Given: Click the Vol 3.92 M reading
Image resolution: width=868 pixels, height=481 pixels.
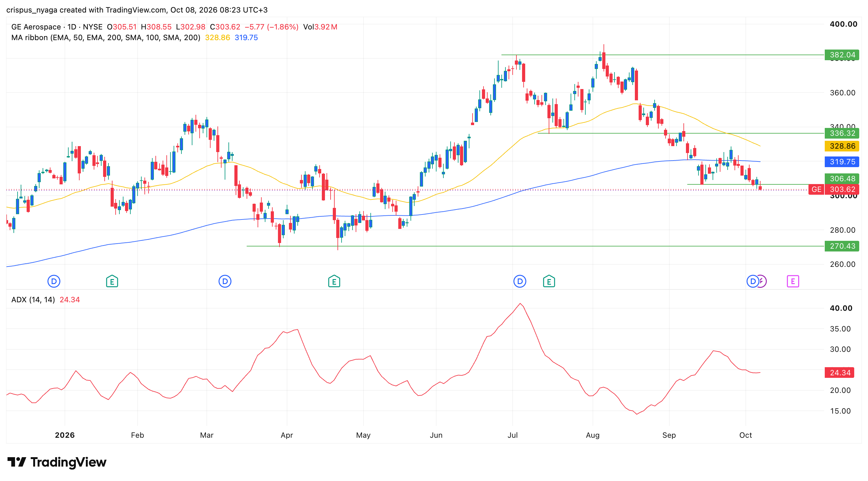Looking at the screenshot, I should [x=320, y=27].
